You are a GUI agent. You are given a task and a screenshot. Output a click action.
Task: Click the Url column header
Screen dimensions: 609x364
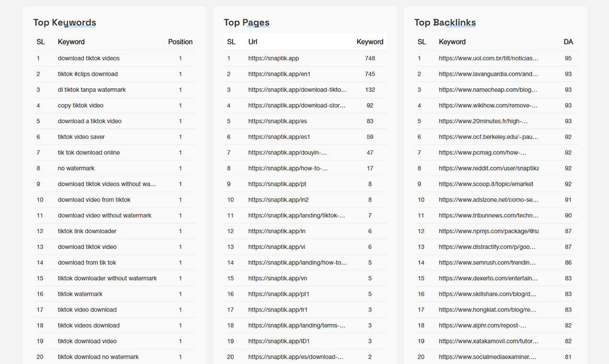[x=253, y=42]
